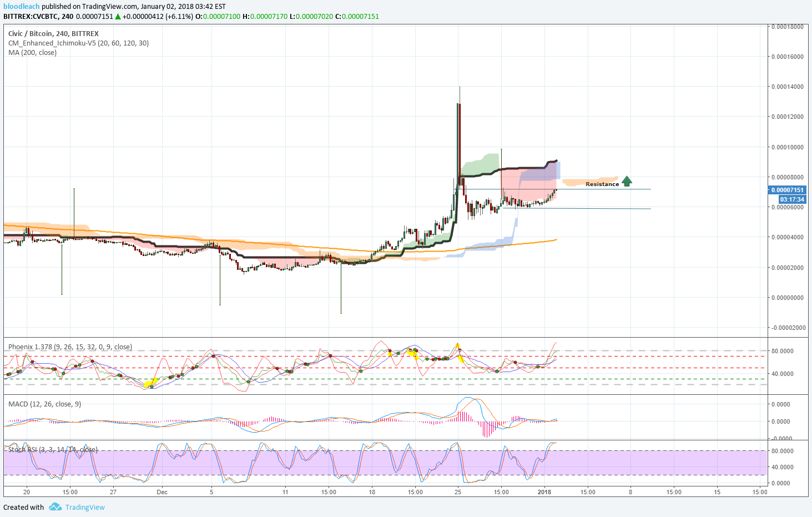Click the price axis value 0.00018000
Image resolution: width=812 pixels, height=517 pixels.
(787, 27)
